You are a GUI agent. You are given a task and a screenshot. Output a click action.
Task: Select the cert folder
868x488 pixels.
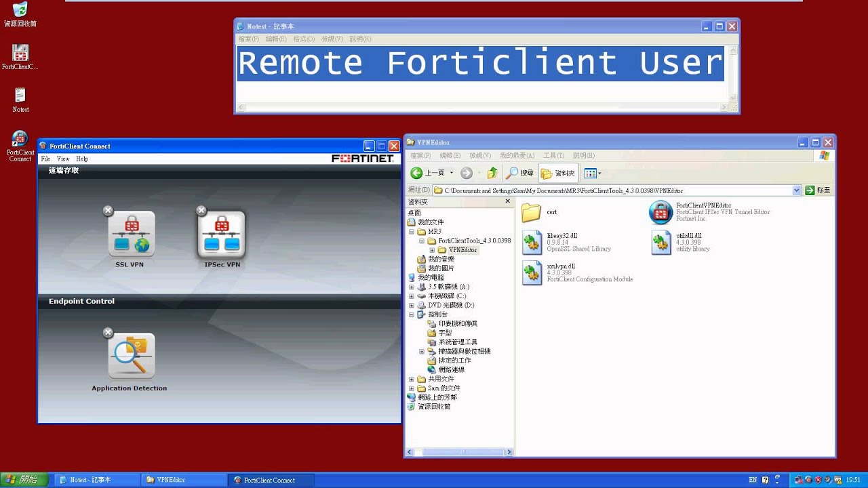pos(532,212)
